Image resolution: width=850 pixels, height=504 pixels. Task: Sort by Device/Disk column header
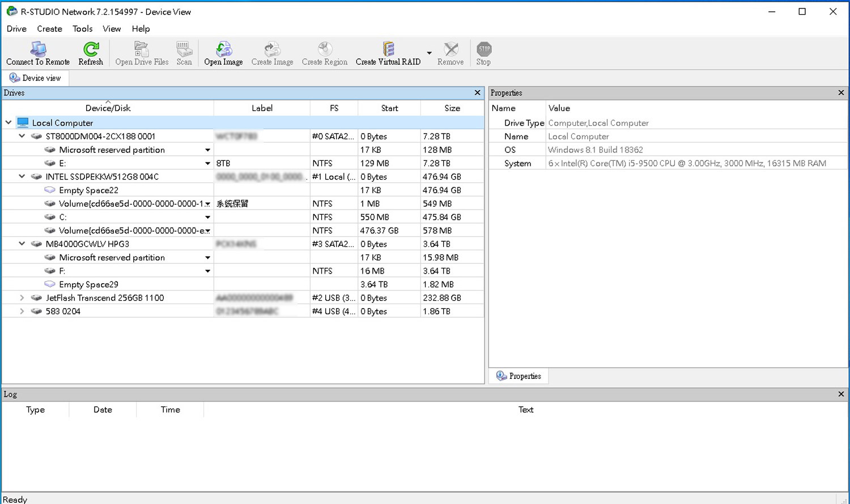(x=108, y=108)
